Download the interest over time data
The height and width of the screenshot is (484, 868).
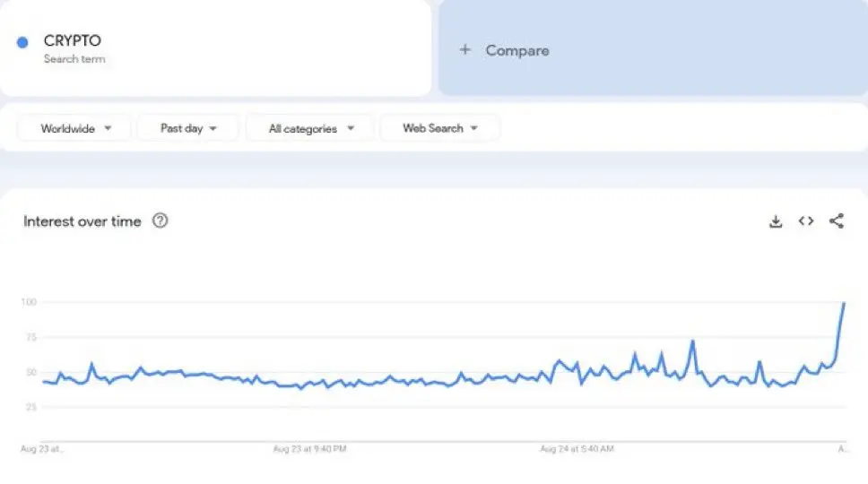tap(776, 221)
